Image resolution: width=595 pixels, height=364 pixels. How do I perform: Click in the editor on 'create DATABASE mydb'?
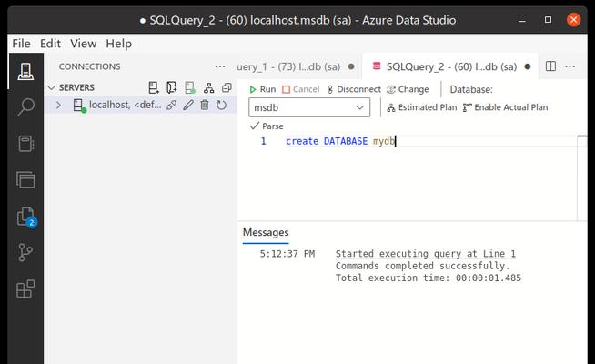coord(340,141)
